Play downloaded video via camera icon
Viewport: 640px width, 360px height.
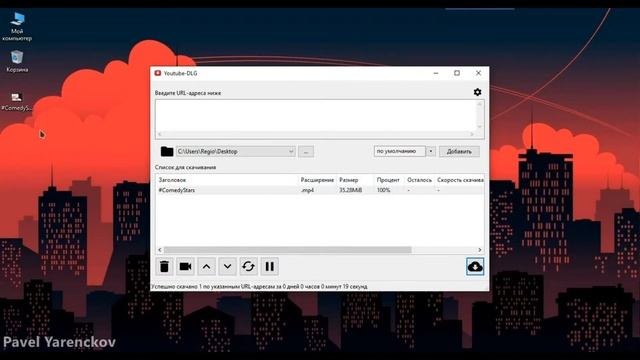tap(185, 267)
